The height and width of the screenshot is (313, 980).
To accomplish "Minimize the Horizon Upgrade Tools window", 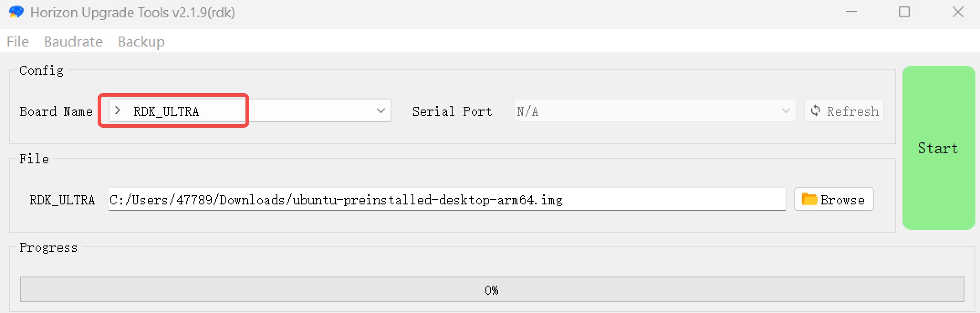I will pos(851,12).
